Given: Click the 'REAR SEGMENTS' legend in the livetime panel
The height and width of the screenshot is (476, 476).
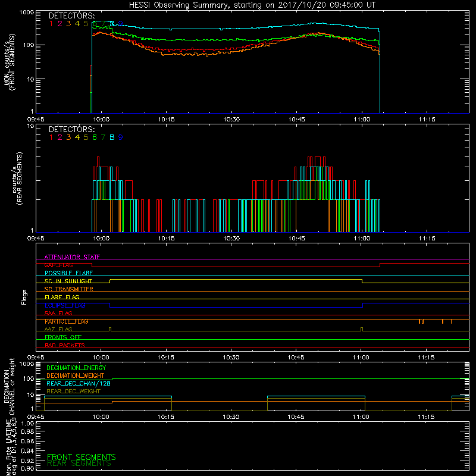Looking at the screenshot, I should pos(79,464).
